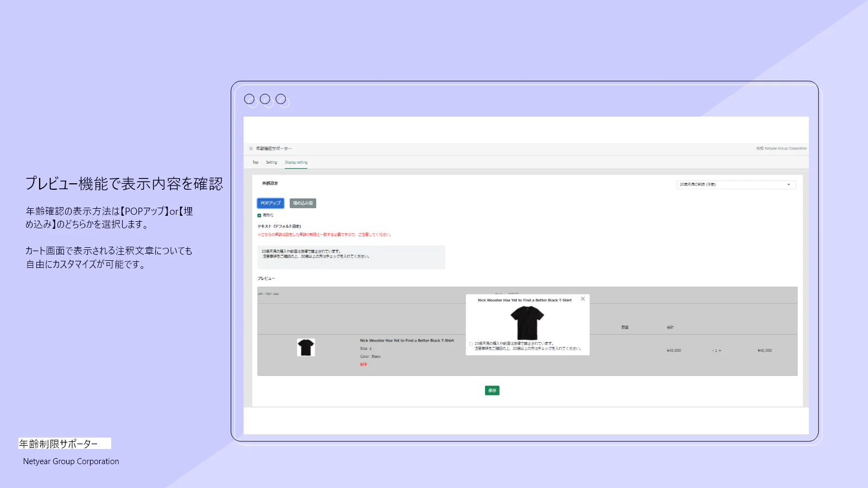The width and height of the screenshot is (868, 488).
Task: Click the black T-shirt image in the popup
Action: 527,322
